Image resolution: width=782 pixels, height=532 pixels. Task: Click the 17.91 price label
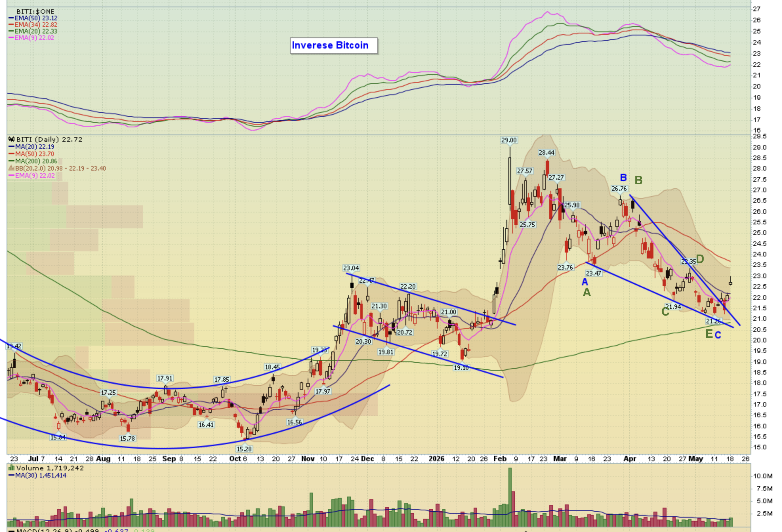[x=165, y=378]
